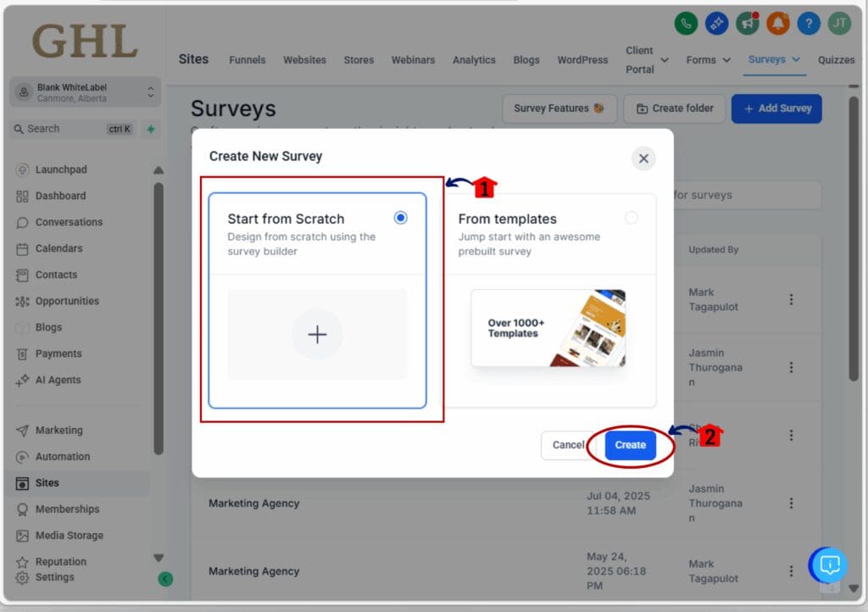Viewport: 868px width, 612px height.
Task: Open the chat support bubble
Action: [828, 565]
